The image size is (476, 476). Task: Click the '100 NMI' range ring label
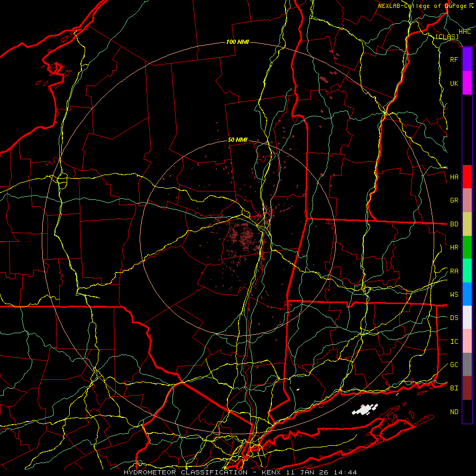(x=237, y=42)
